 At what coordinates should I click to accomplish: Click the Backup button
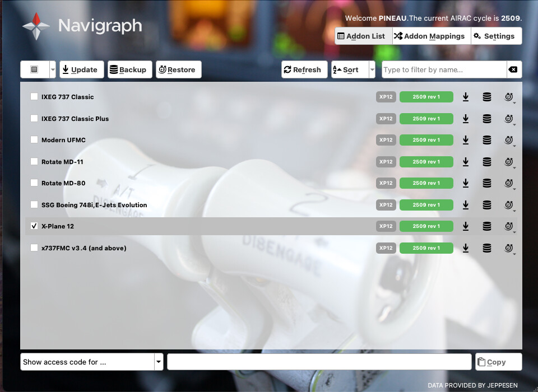pyautogui.click(x=129, y=69)
